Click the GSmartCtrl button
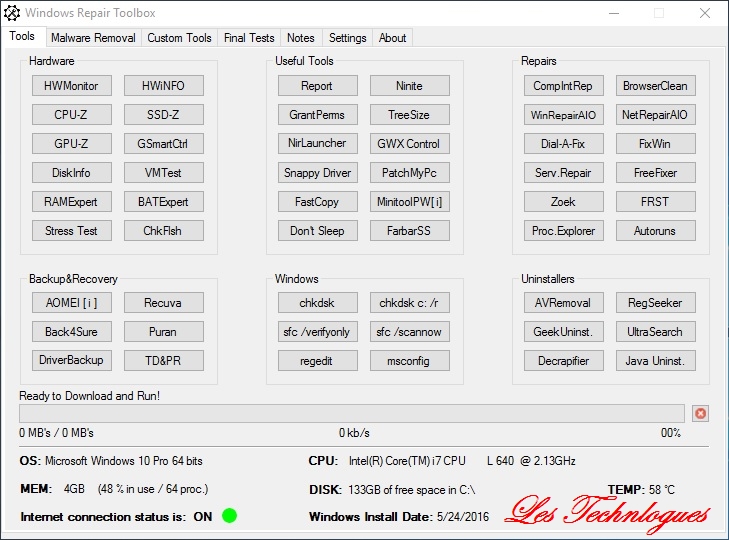Viewport: 729px width, 540px height. [164, 144]
